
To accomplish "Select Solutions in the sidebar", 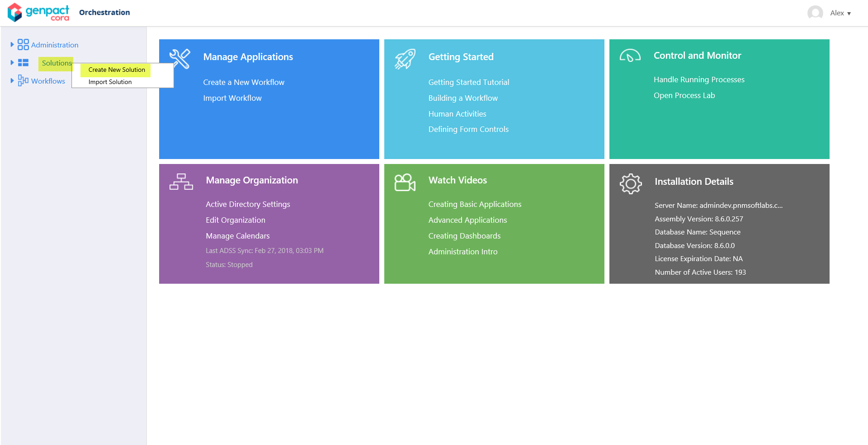I will 57,63.
